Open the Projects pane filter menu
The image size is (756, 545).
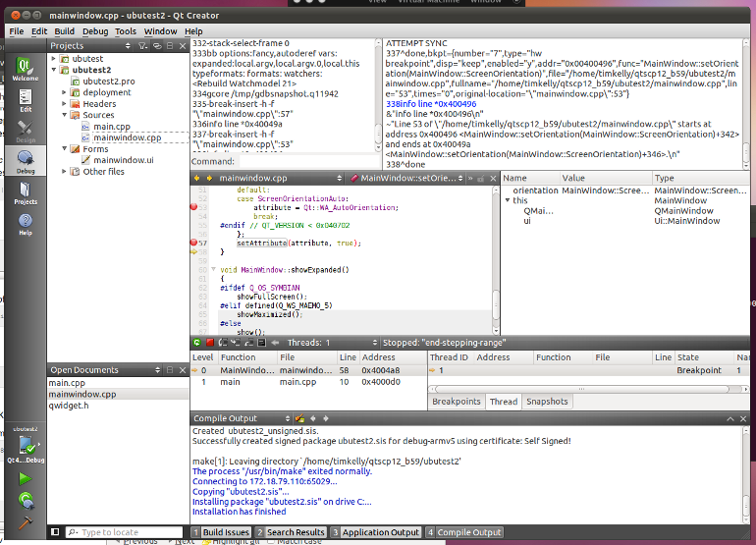(142, 46)
